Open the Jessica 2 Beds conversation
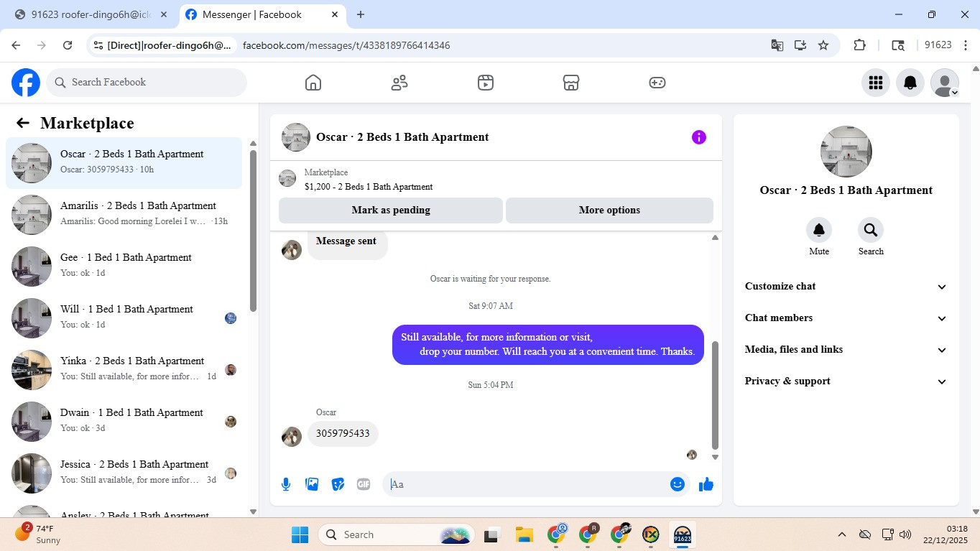Image resolution: width=980 pixels, height=551 pixels. pos(124,473)
